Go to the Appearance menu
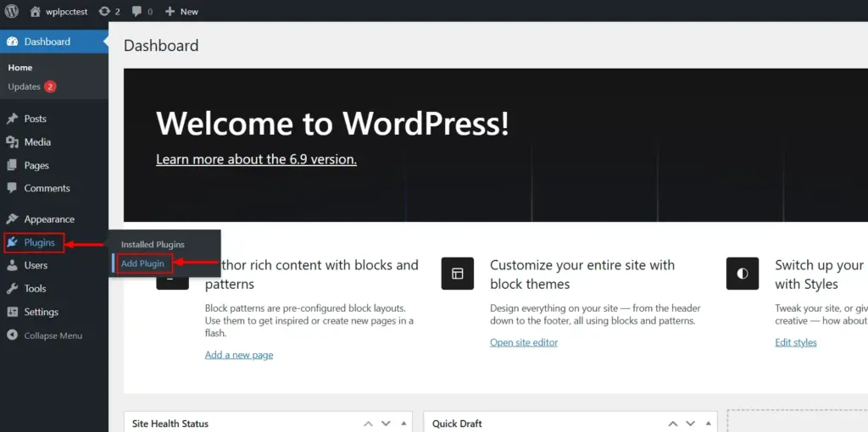Image resolution: width=868 pixels, height=432 pixels. coord(49,219)
